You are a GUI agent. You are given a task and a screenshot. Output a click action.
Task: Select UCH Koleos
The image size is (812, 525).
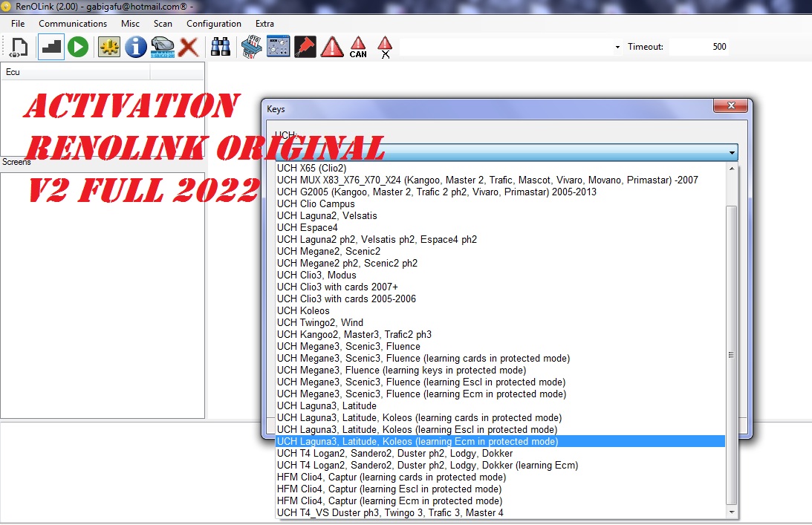pyautogui.click(x=500, y=310)
